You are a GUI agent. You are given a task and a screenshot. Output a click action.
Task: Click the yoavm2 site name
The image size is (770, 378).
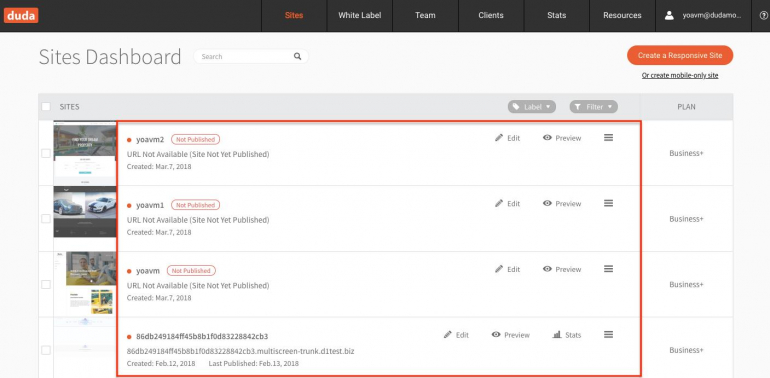coord(150,139)
